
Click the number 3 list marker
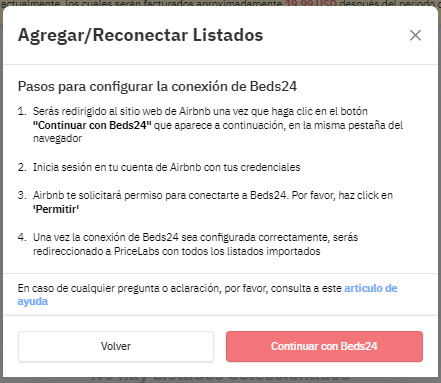click(22, 195)
